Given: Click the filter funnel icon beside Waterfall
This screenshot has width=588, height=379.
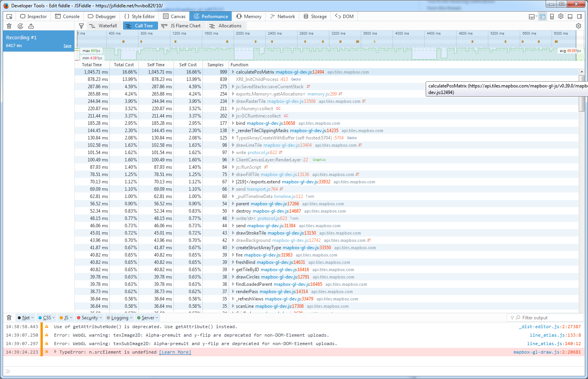Looking at the screenshot, I should pyautogui.click(x=81, y=25).
